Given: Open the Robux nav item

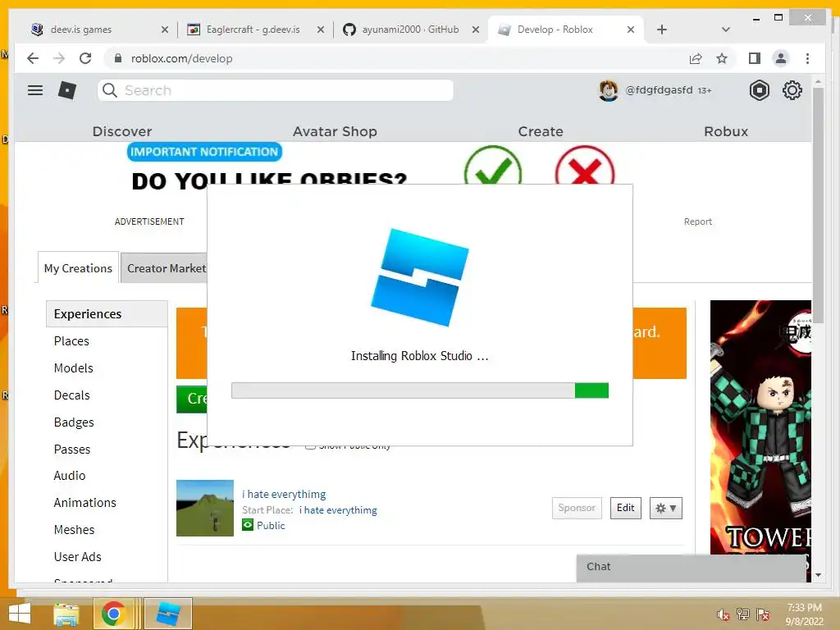Looking at the screenshot, I should (x=726, y=131).
